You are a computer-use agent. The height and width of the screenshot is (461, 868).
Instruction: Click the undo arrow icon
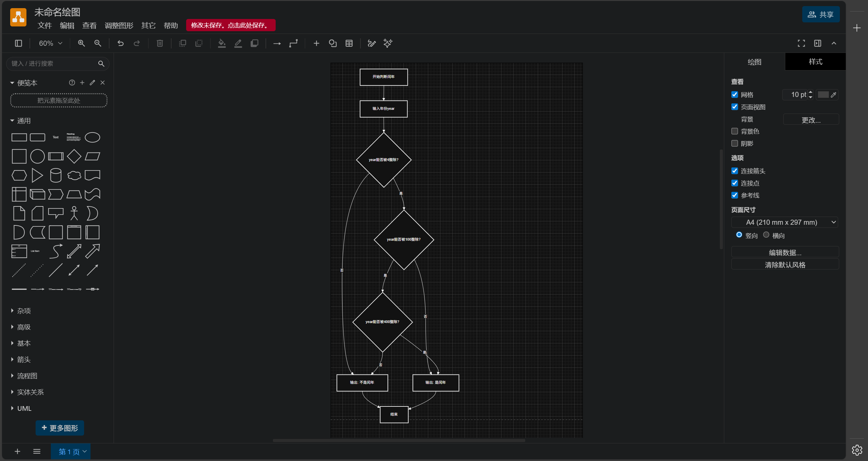[x=120, y=43]
